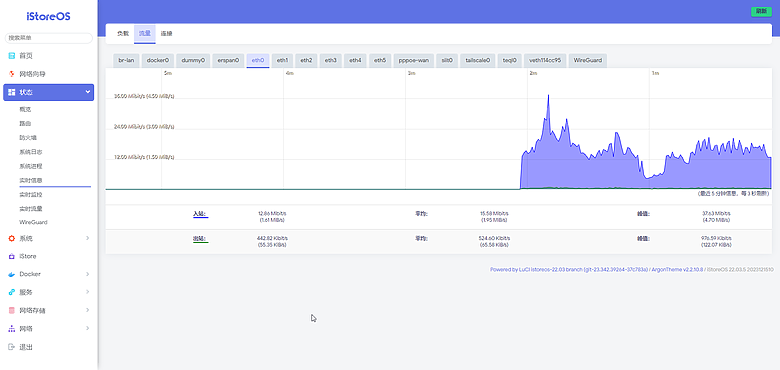
Task: View pppoe-wan interface traffic
Action: click(x=413, y=60)
